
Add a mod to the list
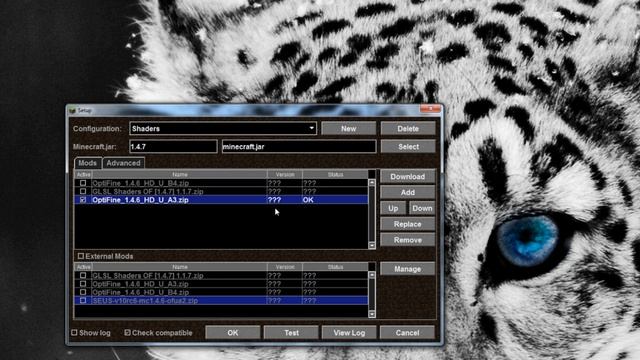(x=408, y=192)
